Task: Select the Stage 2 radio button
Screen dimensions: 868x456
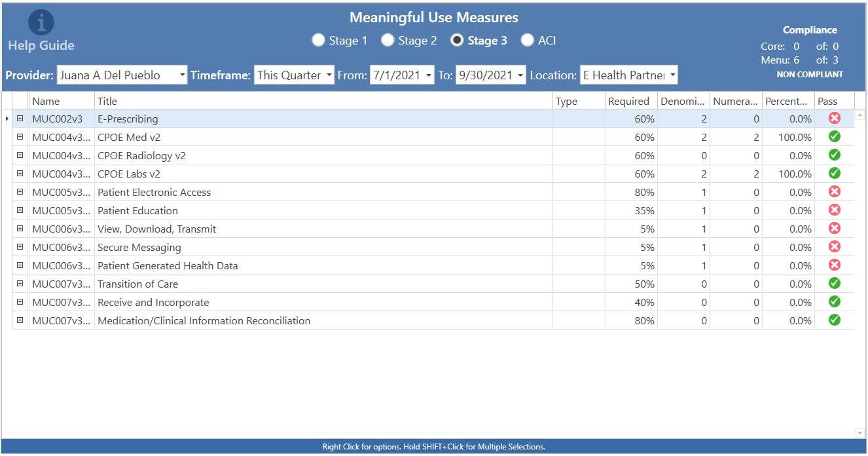Action: (388, 41)
